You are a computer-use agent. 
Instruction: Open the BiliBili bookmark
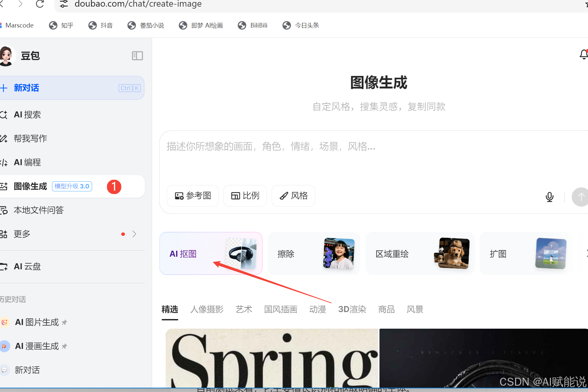[252, 25]
